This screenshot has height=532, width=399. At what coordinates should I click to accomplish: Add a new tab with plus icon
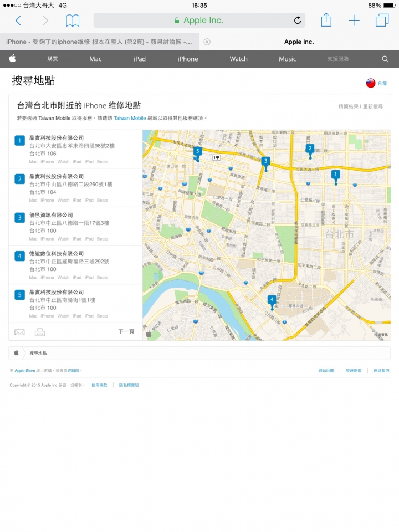tap(354, 21)
